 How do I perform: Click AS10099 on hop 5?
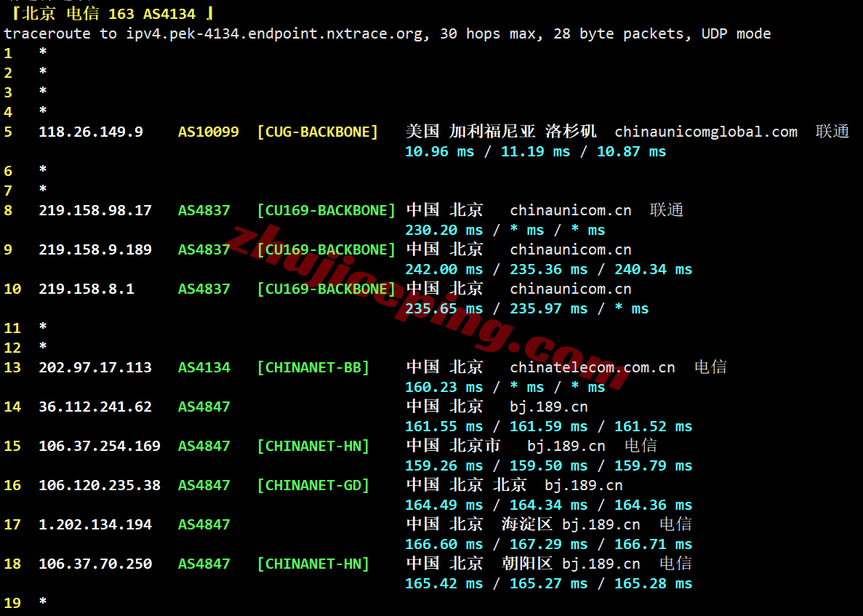click(209, 132)
